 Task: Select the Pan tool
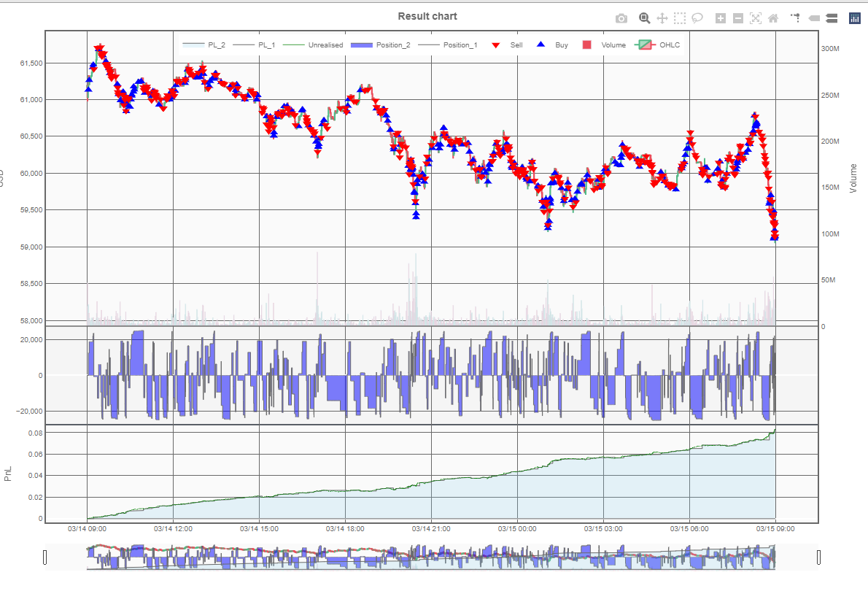(662, 18)
